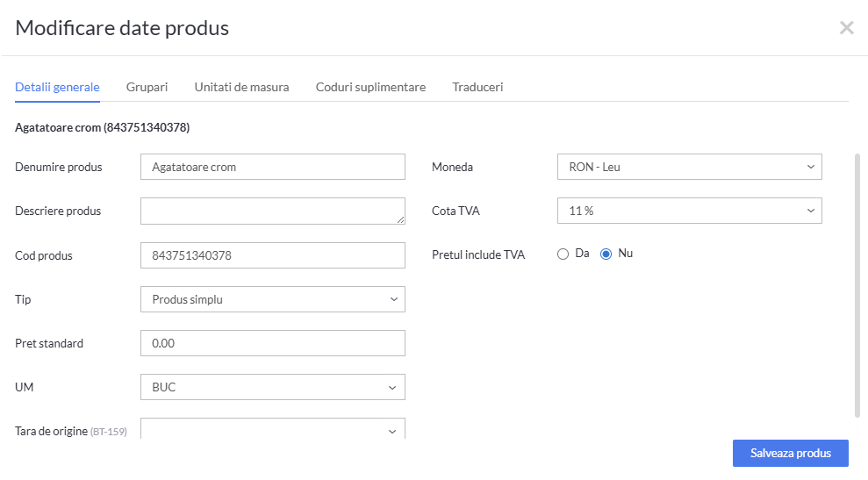
Task: Click the Cod produs field
Action: click(x=273, y=255)
